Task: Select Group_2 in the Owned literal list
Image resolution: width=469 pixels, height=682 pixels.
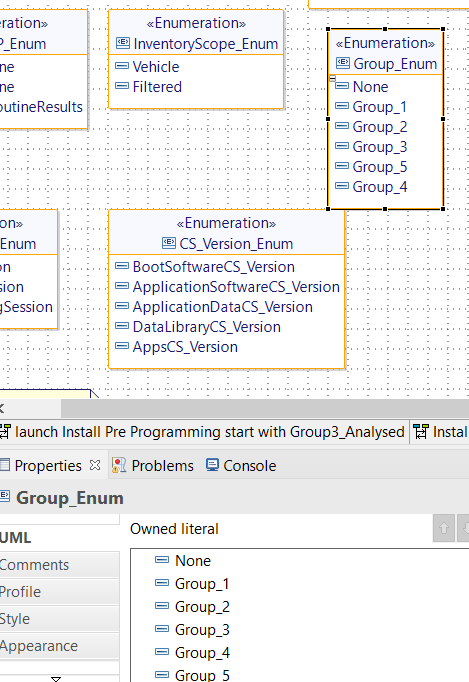Action: pyautogui.click(x=202, y=607)
